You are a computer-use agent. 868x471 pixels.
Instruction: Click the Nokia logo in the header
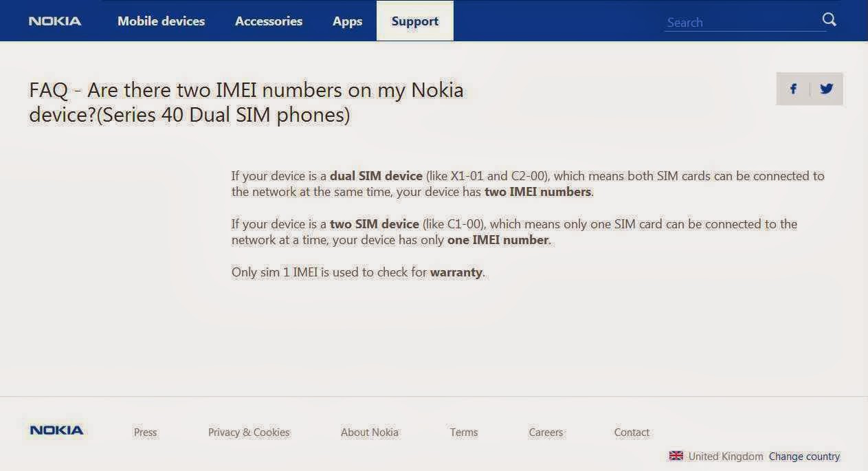[55, 21]
